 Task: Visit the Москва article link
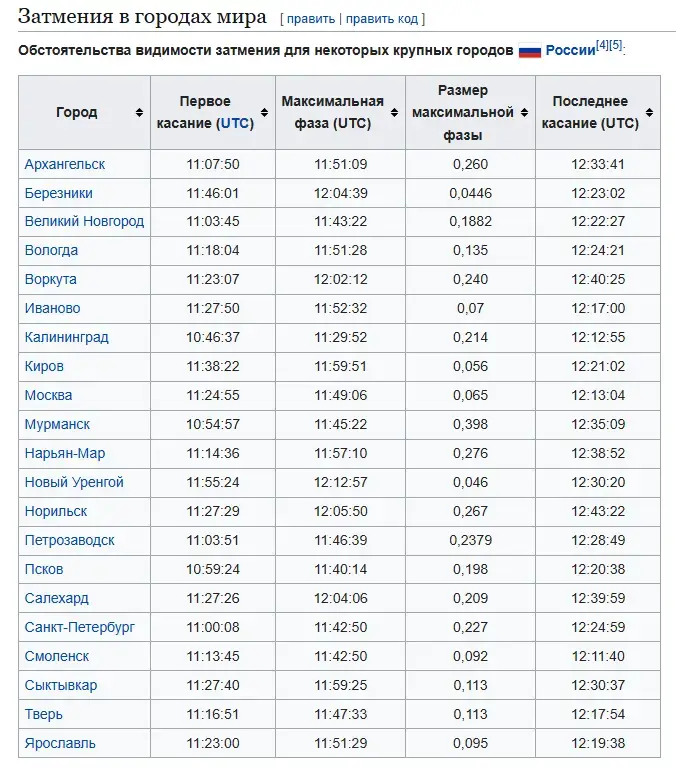pos(48,395)
